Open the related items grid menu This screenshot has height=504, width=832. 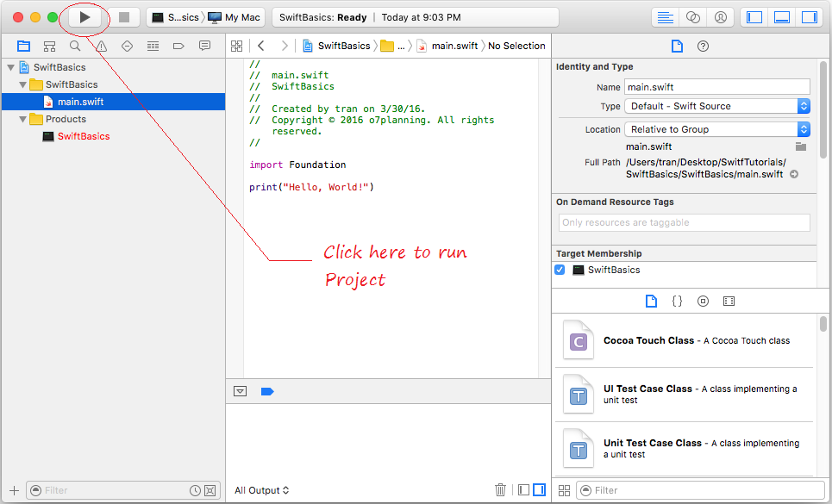[x=236, y=47]
